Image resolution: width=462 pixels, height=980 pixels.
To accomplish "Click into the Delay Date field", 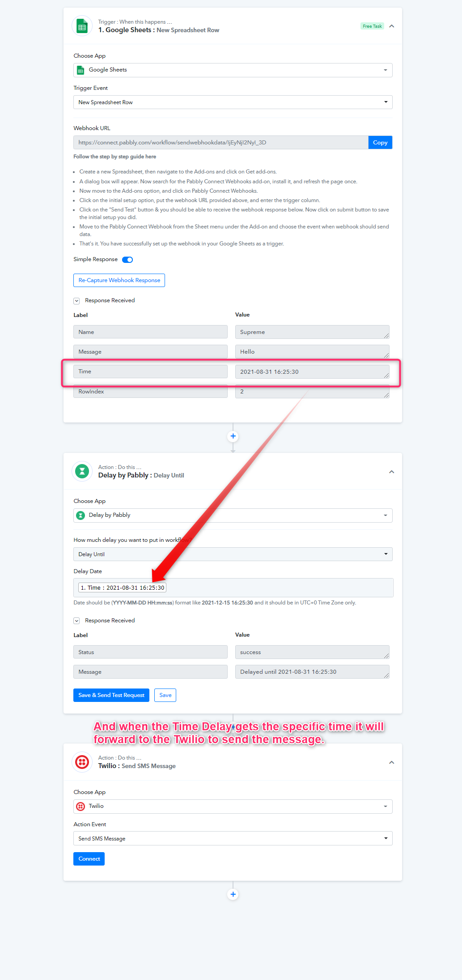I will 233,587.
